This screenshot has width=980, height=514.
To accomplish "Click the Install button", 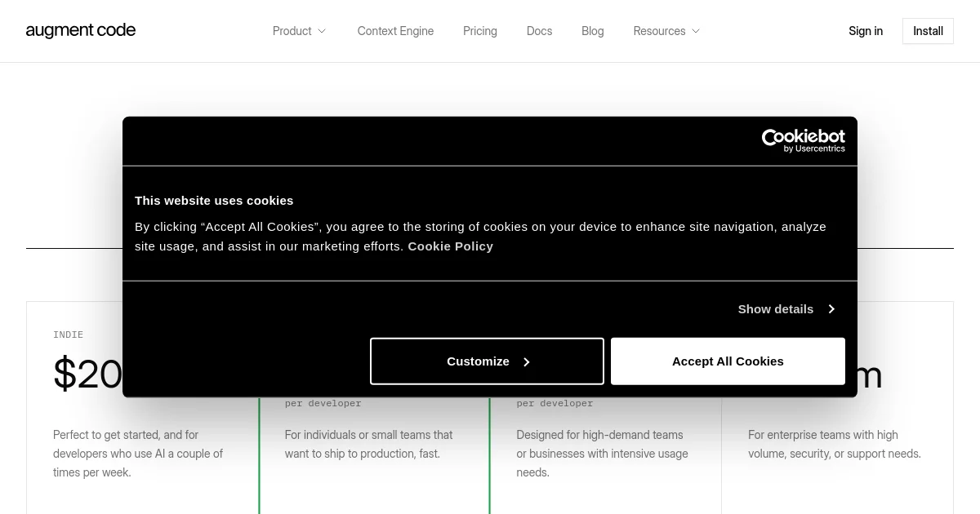I will (x=928, y=31).
